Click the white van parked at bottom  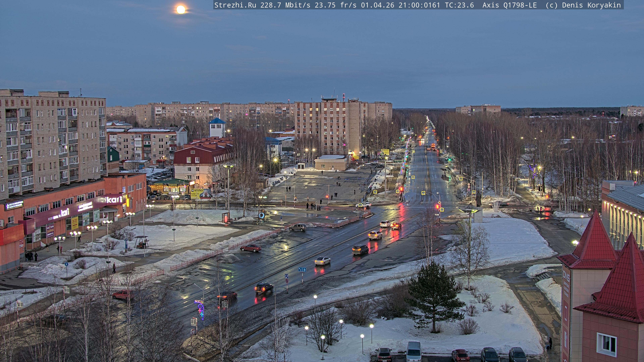point(414,352)
